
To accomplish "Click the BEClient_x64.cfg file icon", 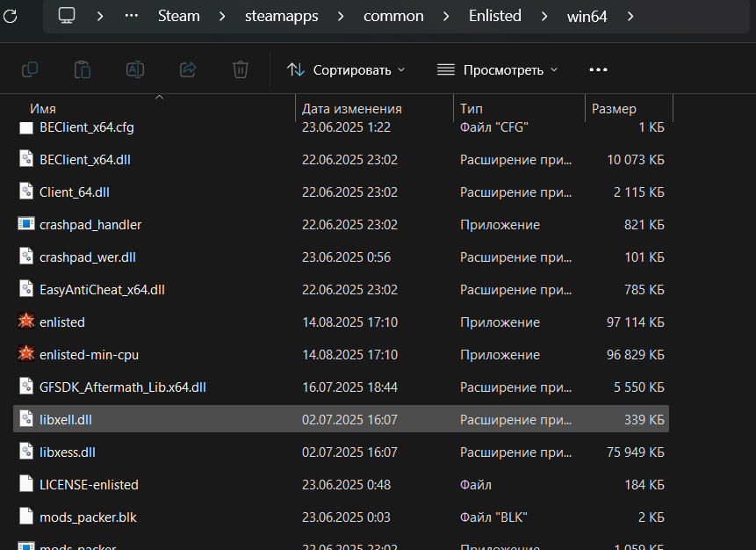I will point(26,127).
